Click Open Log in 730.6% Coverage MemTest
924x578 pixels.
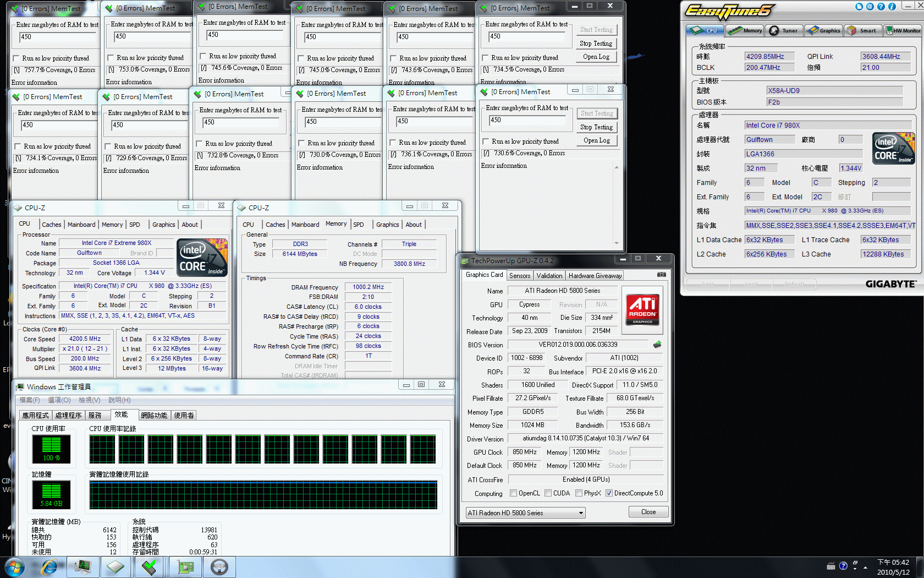(596, 140)
